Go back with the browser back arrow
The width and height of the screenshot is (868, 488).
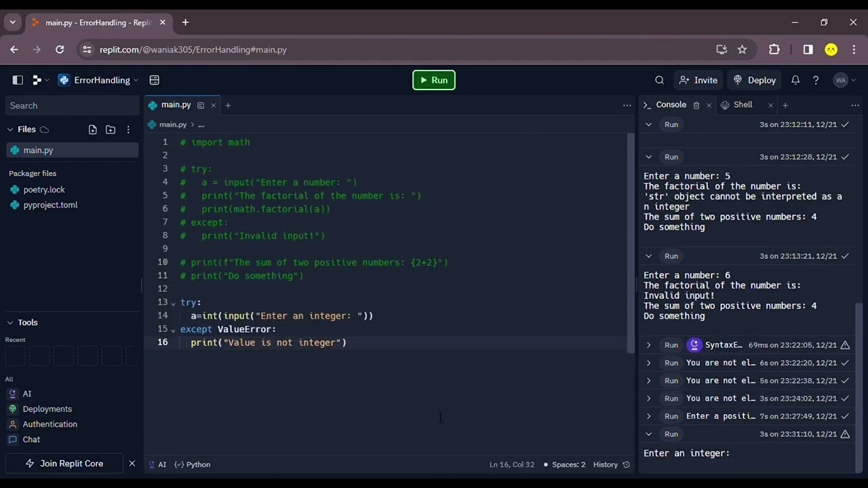coord(14,49)
